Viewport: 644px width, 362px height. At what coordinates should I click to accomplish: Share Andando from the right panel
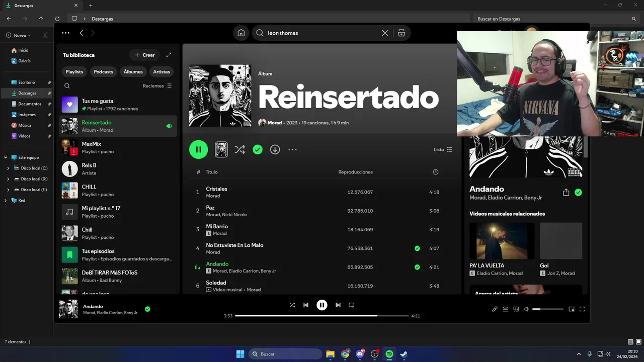click(x=566, y=192)
